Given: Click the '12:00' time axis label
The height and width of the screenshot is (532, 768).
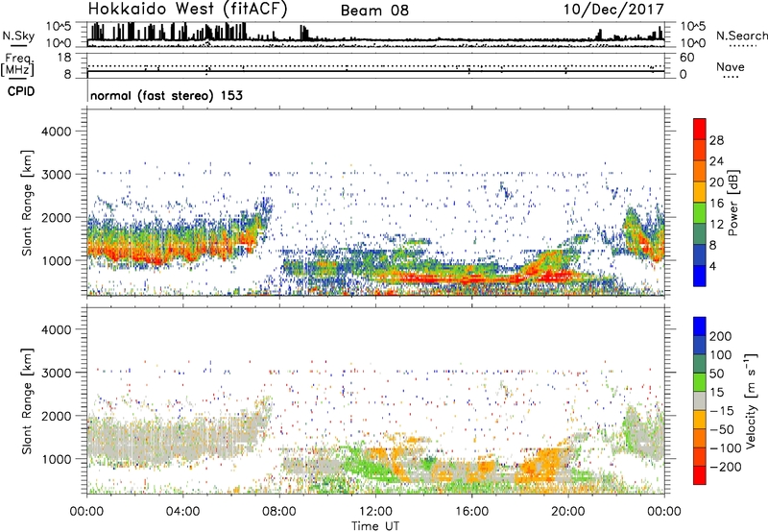Looking at the screenshot, I should 375,512.
